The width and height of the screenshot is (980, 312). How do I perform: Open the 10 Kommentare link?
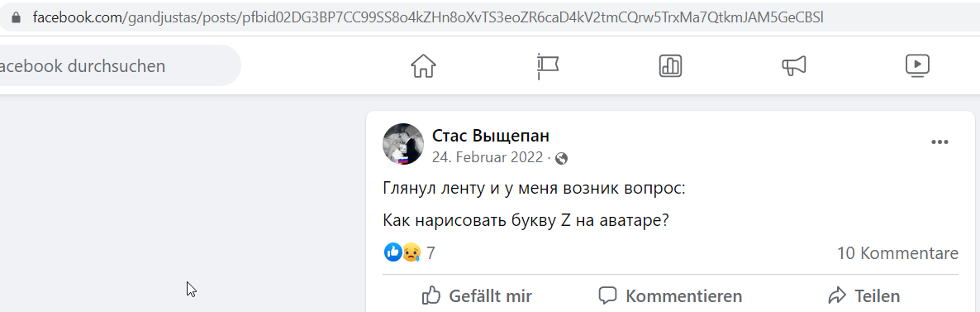pos(897,253)
